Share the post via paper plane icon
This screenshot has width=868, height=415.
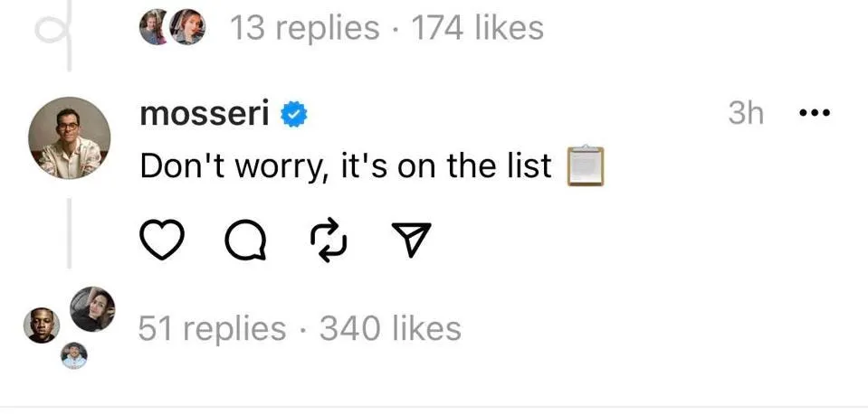tap(411, 240)
